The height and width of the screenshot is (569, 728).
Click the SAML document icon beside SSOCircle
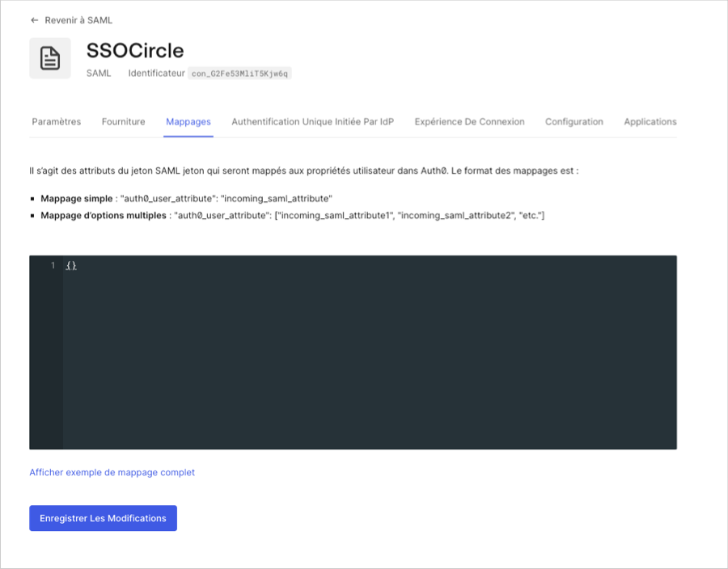(x=50, y=57)
